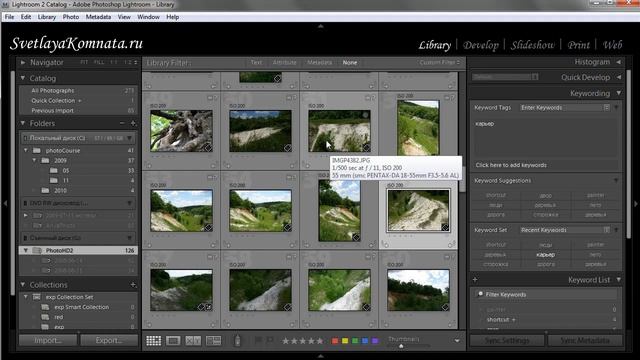Hide the left panel group arrow
This screenshot has width=640, height=360.
[x=5, y=203]
